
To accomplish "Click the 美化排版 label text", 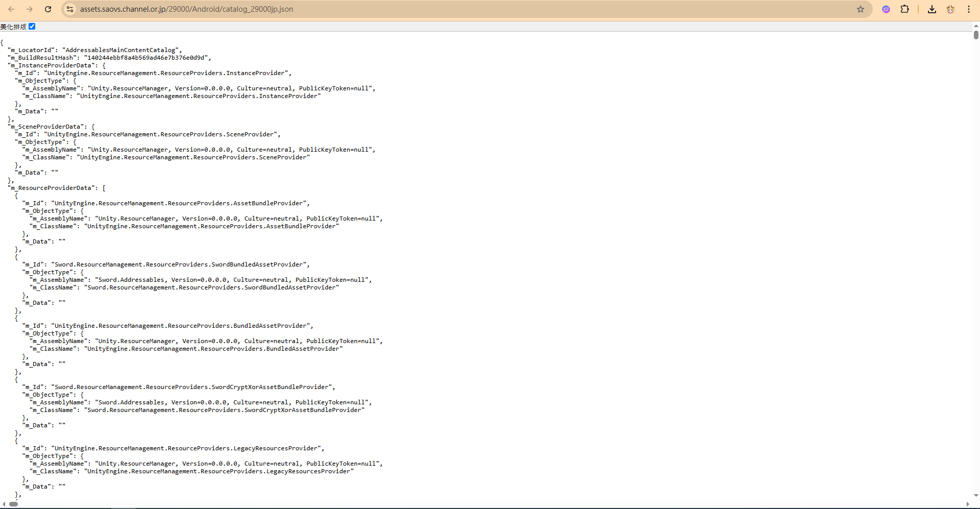I will tap(13, 27).
